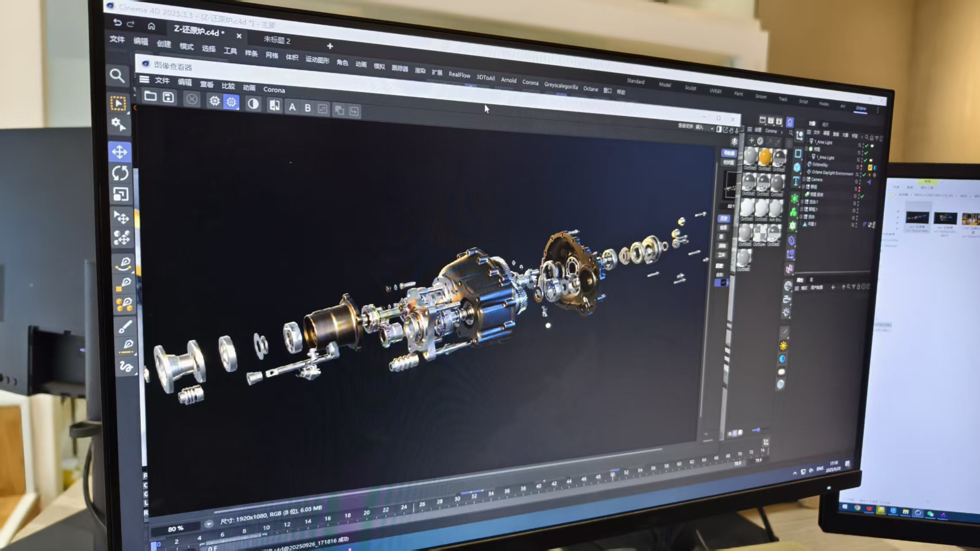The image size is (980, 551).
Task: Expand the Camera object tree node
Action: tap(804, 179)
